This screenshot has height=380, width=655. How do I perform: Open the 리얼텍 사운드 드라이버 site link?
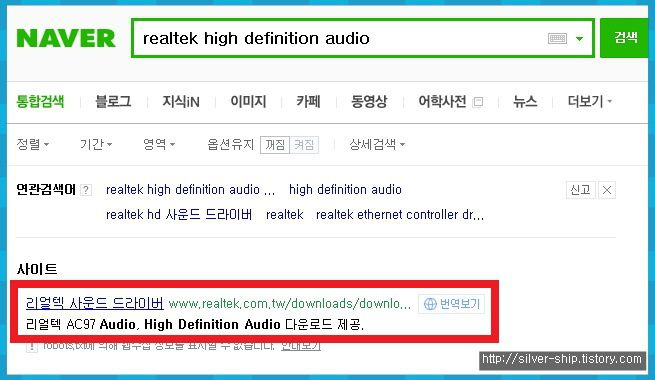(x=94, y=303)
